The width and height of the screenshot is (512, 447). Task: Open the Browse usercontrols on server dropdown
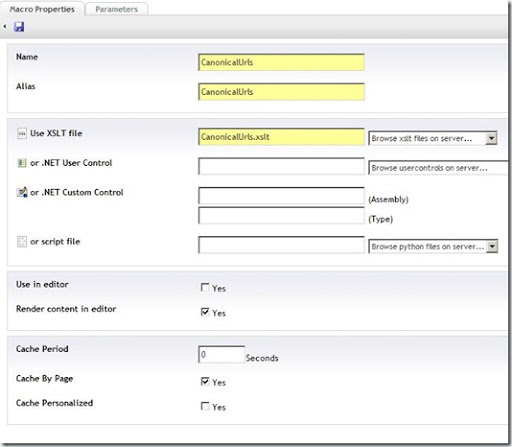(x=439, y=168)
